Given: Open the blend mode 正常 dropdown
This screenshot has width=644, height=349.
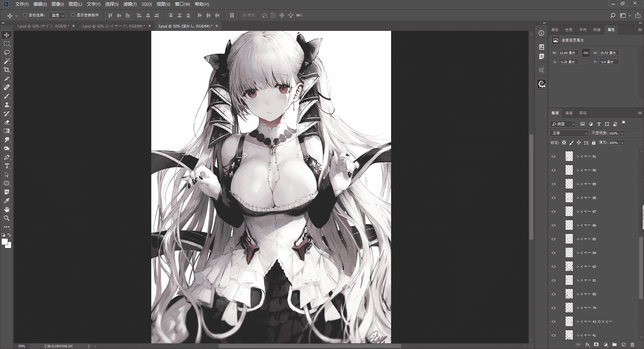Looking at the screenshot, I should click(569, 133).
